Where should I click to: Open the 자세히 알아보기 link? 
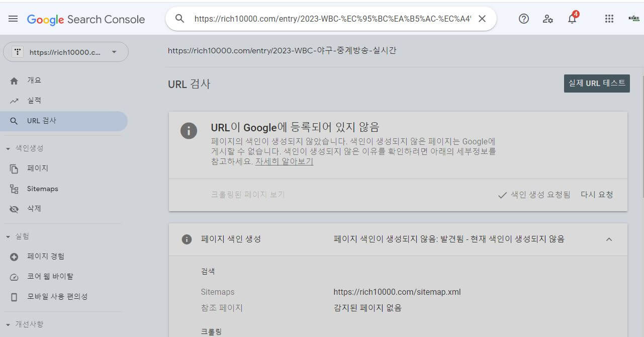(284, 162)
